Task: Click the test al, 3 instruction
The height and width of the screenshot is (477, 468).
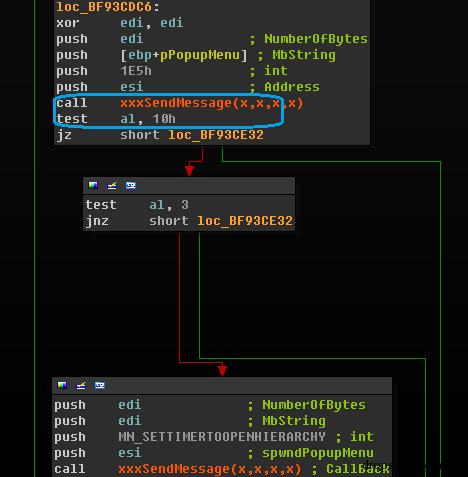Action: [x=137, y=205]
